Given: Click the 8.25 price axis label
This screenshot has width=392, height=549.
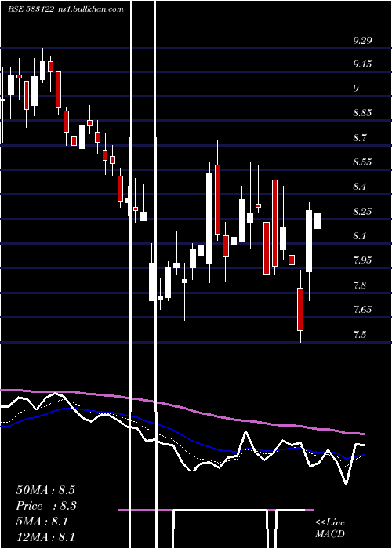Looking at the screenshot, I should 362,212.
